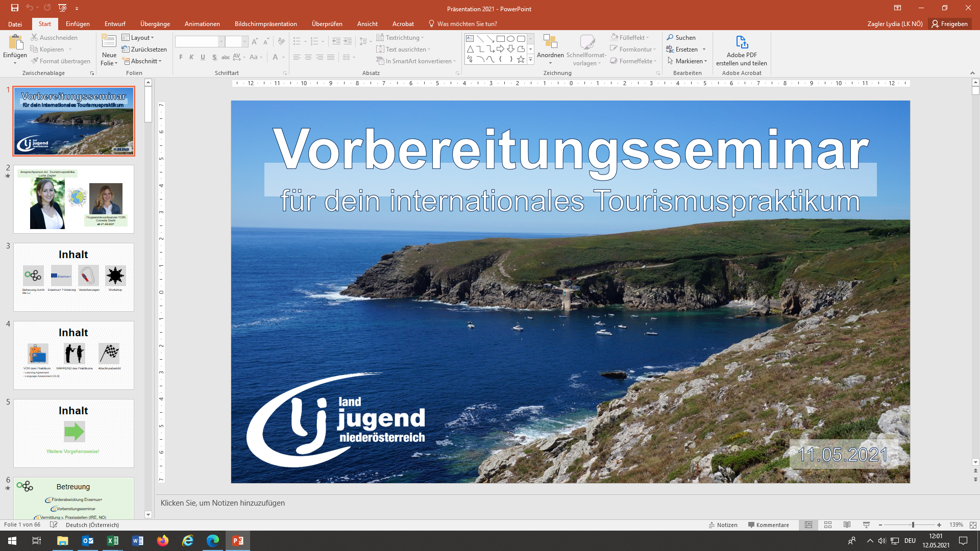Open the reading view icon in status bar

point(847,524)
